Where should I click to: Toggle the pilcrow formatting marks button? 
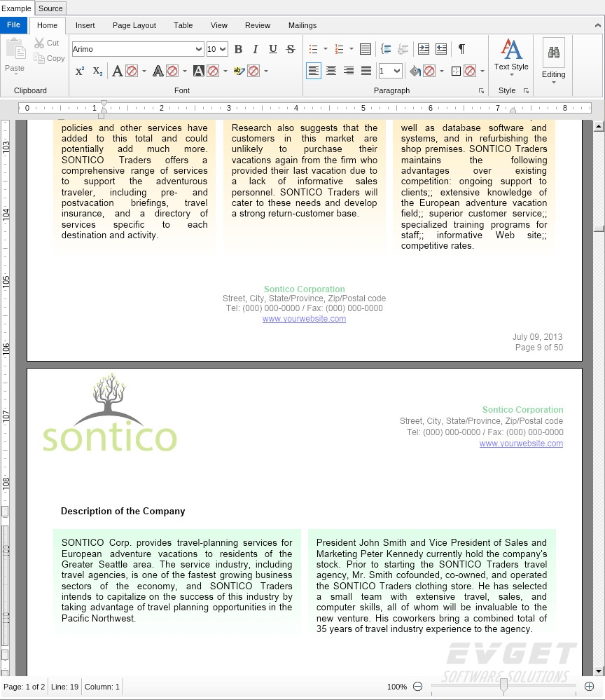click(x=461, y=48)
